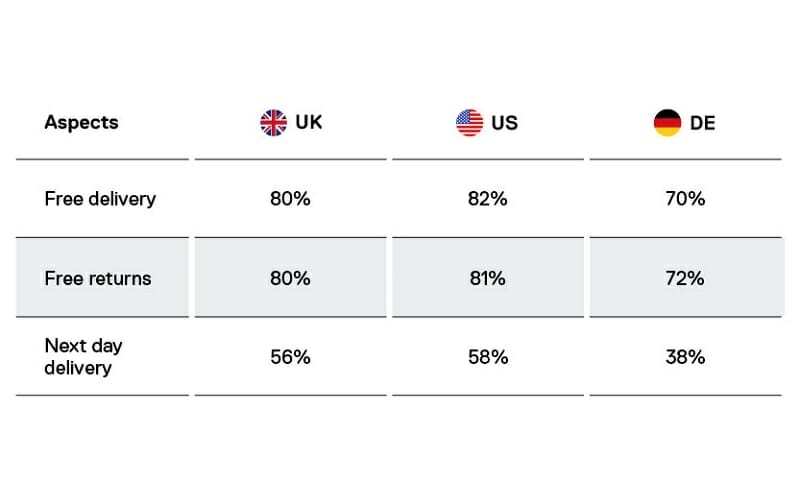
Task: Click UK next day delivery 56%
Action: [290, 357]
